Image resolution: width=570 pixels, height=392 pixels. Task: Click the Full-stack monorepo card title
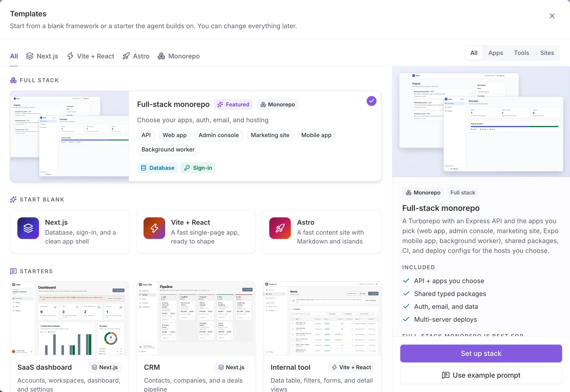173,104
